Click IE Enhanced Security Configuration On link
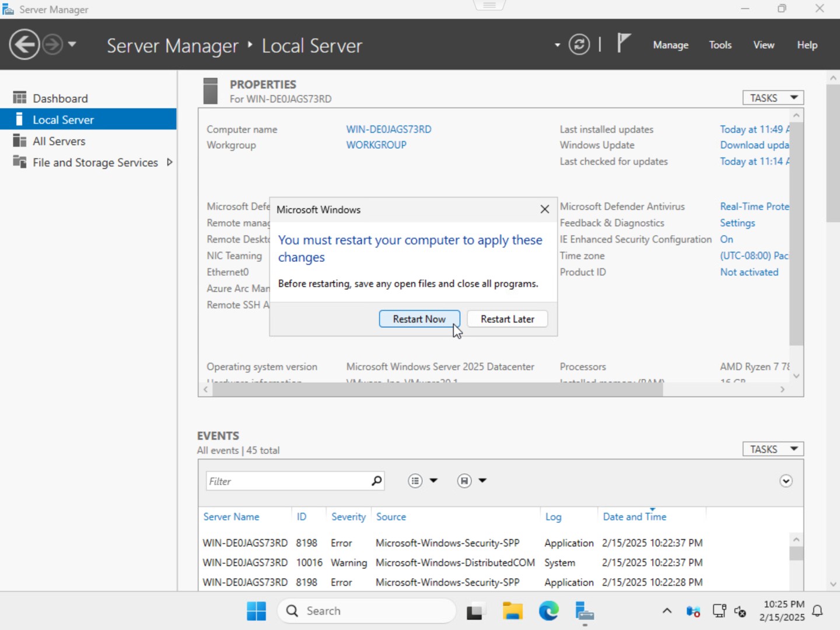840x630 pixels. 726,239
